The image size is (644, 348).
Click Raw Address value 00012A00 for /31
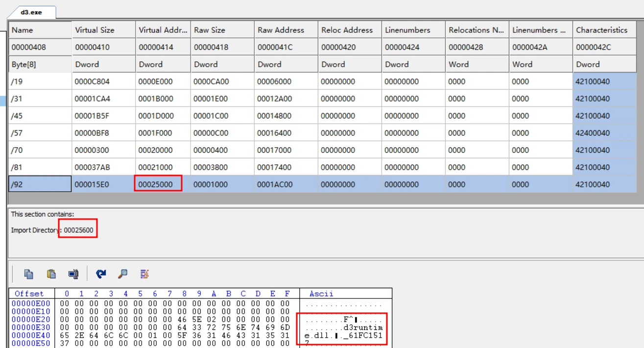[275, 99]
